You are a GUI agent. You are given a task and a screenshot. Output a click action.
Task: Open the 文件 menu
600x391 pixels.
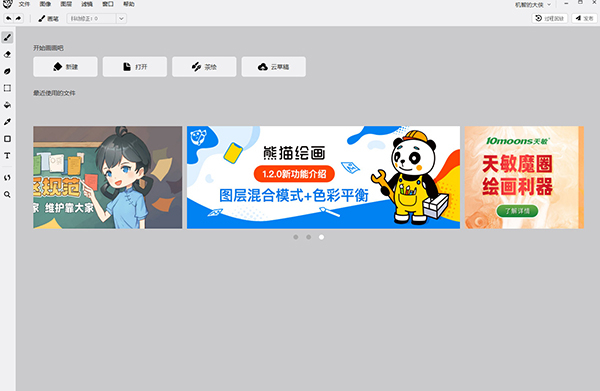pyautogui.click(x=24, y=4)
